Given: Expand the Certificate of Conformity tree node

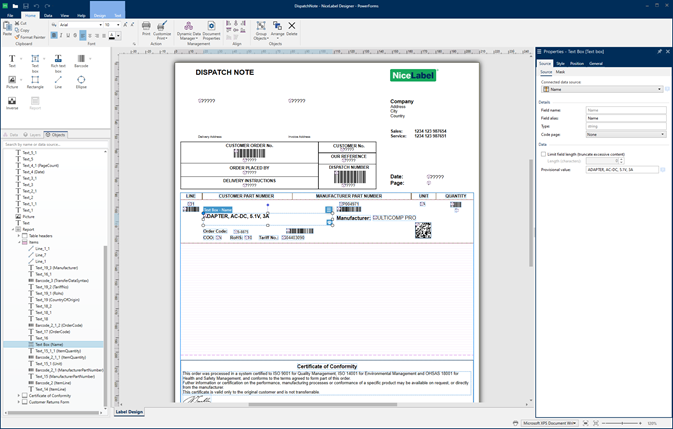Looking at the screenshot, I should tap(17, 395).
